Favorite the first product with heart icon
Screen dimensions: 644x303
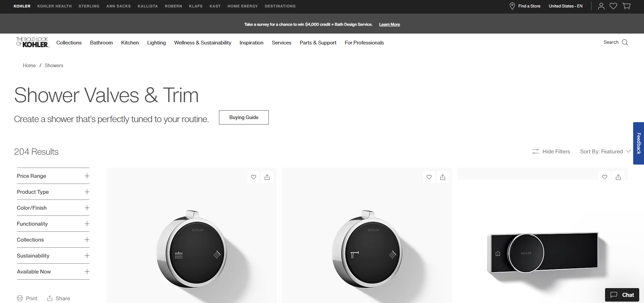pyautogui.click(x=254, y=177)
